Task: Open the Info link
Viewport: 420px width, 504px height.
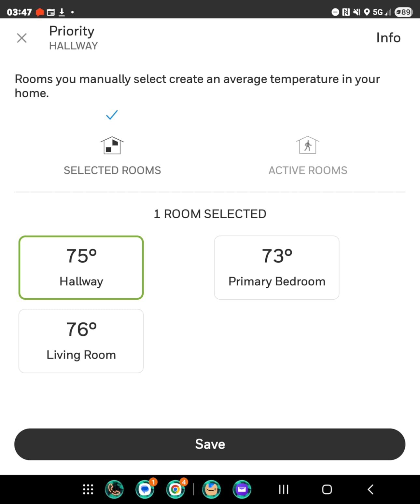Action: tap(388, 38)
